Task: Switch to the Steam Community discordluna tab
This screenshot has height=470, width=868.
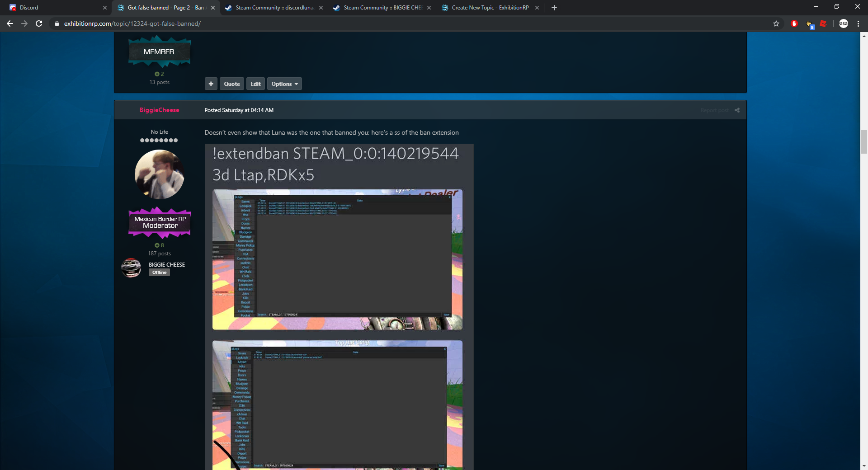Action: pos(274,8)
